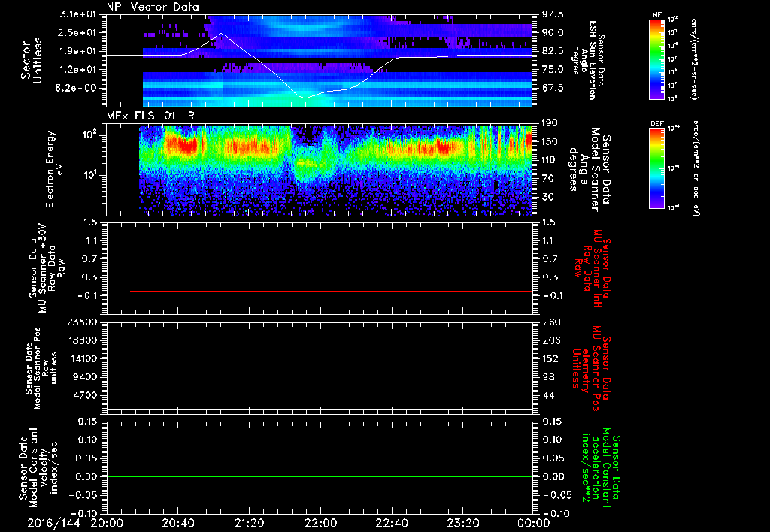Click the red "MU Scanner Int Raw Data" label
The image size is (770, 532).
tap(593, 268)
